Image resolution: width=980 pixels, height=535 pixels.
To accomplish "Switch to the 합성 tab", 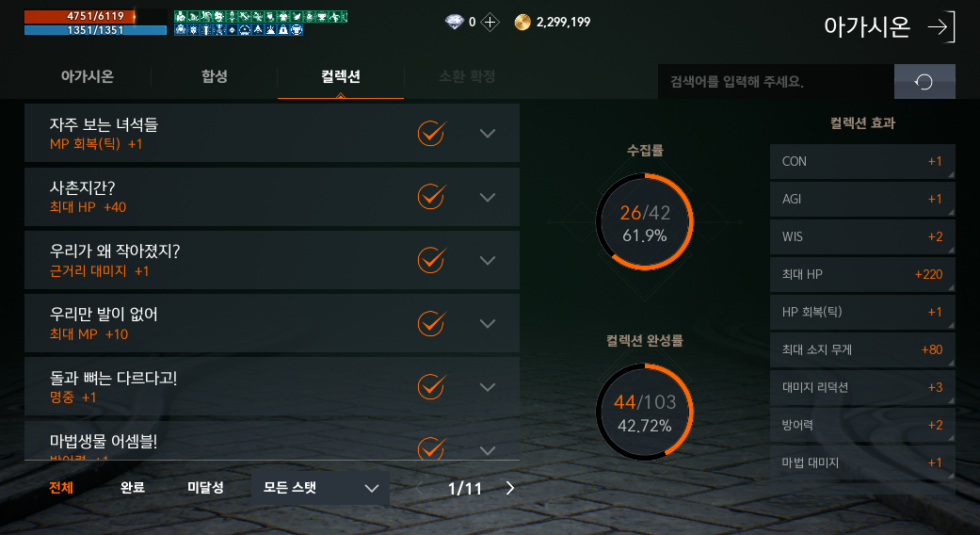I will (x=215, y=76).
